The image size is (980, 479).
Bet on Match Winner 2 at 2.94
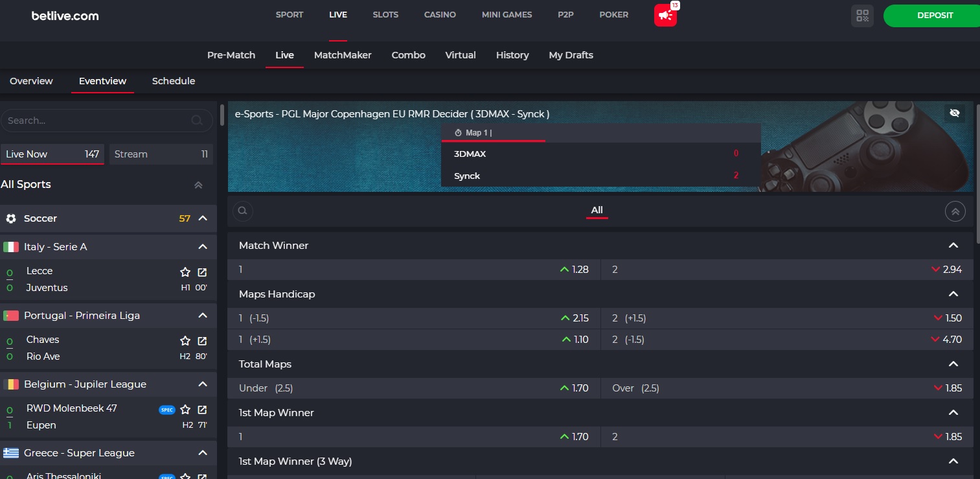click(x=787, y=270)
